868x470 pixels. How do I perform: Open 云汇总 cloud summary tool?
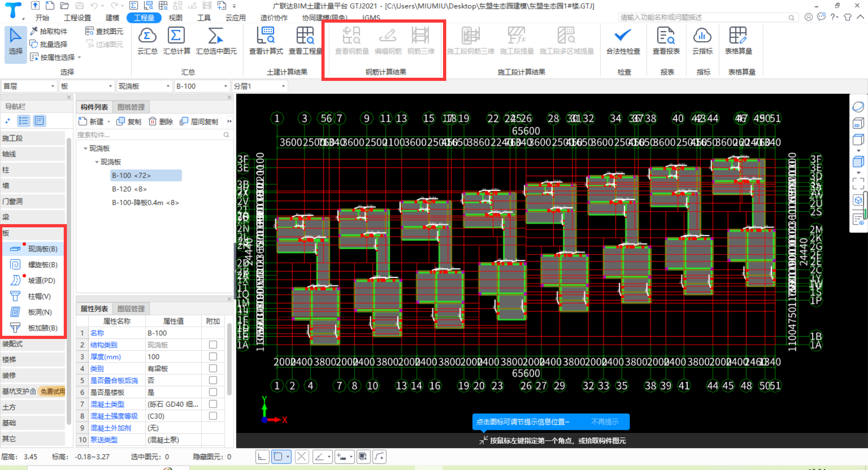click(147, 41)
